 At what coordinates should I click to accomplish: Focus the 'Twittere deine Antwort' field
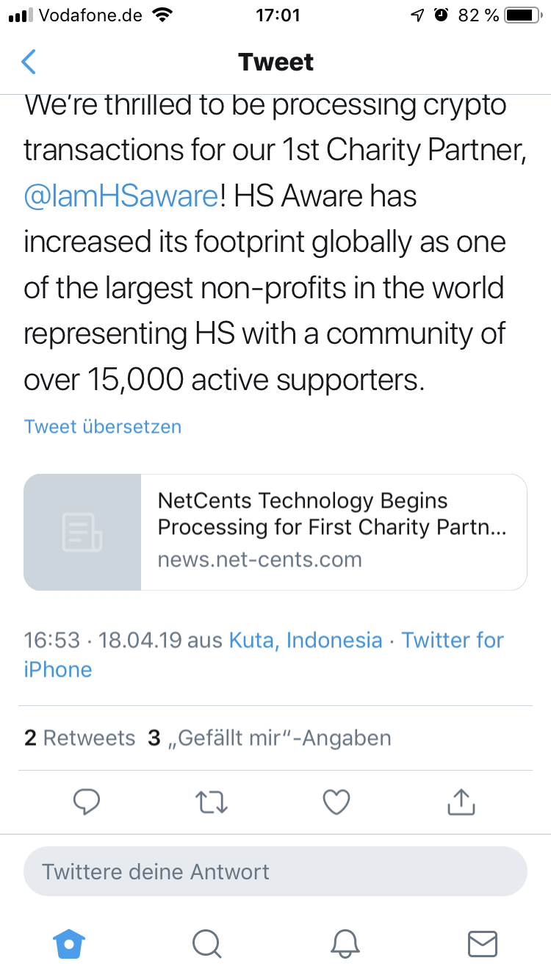click(275, 872)
